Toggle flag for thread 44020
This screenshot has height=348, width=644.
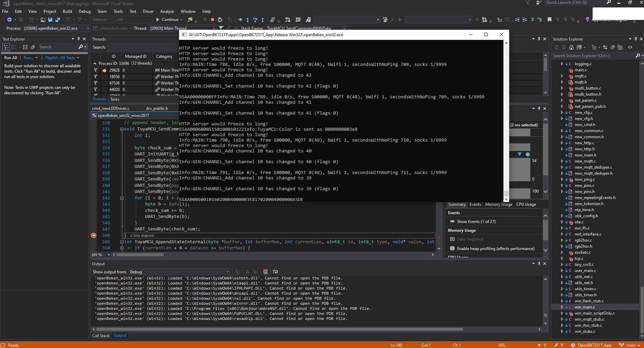(96, 90)
